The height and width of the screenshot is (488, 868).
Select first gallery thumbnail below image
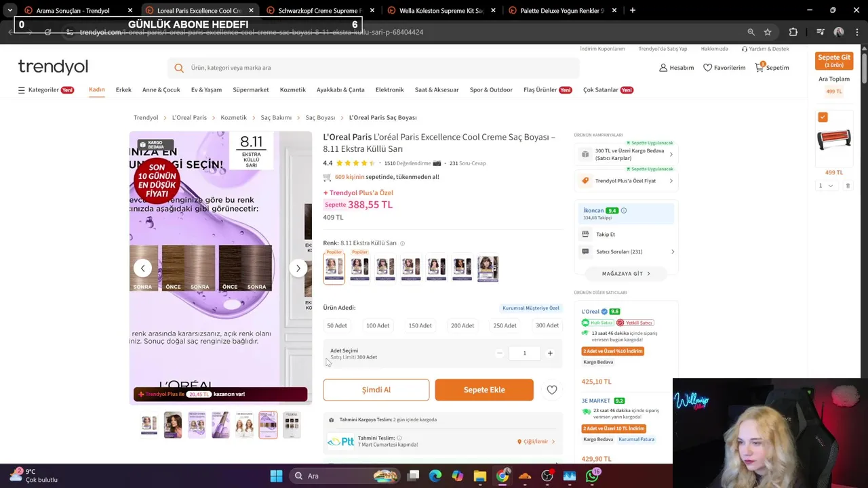click(149, 425)
